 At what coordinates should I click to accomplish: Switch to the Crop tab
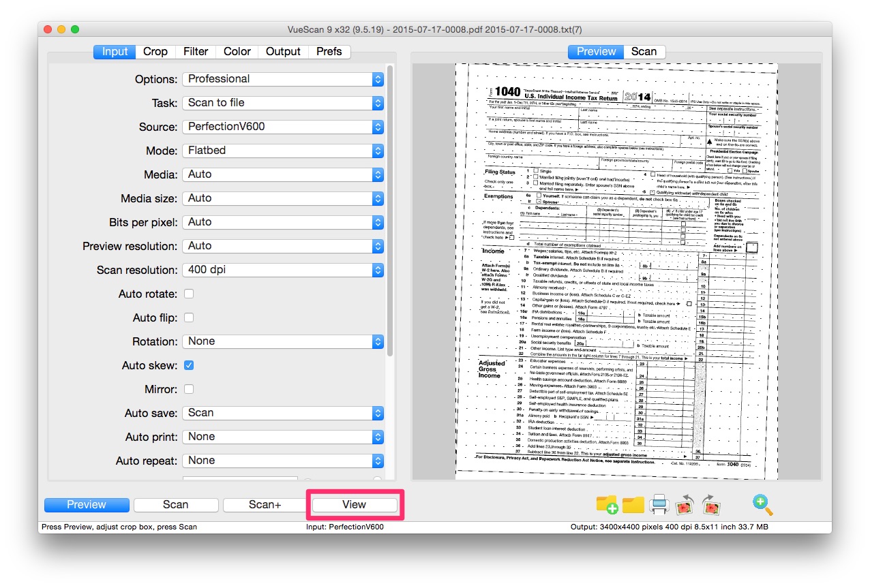(155, 52)
